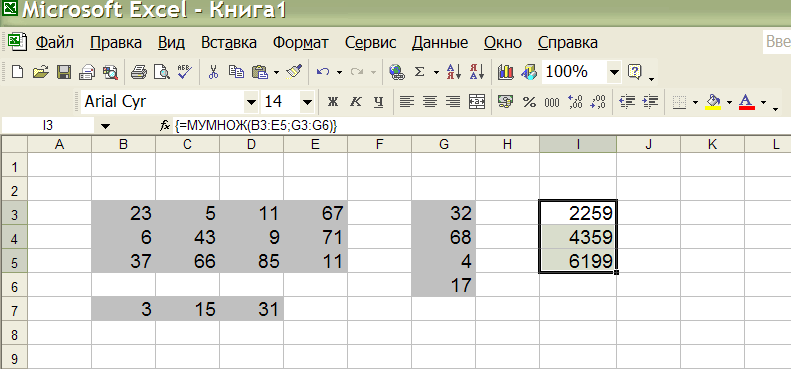The height and width of the screenshot is (369, 791).
Task: Toggle Underline Ч formatting
Action: pos(378,101)
